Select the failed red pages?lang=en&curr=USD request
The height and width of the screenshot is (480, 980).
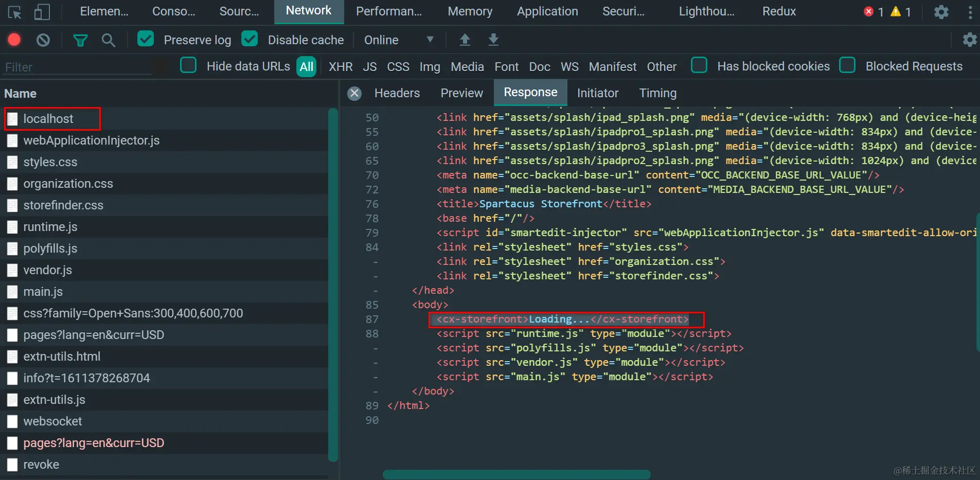click(165, 443)
